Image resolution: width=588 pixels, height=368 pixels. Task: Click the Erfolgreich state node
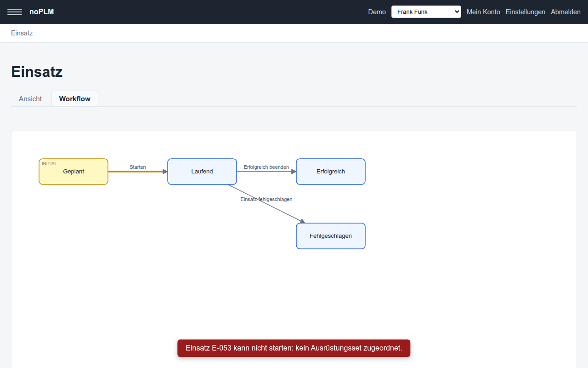tap(331, 172)
